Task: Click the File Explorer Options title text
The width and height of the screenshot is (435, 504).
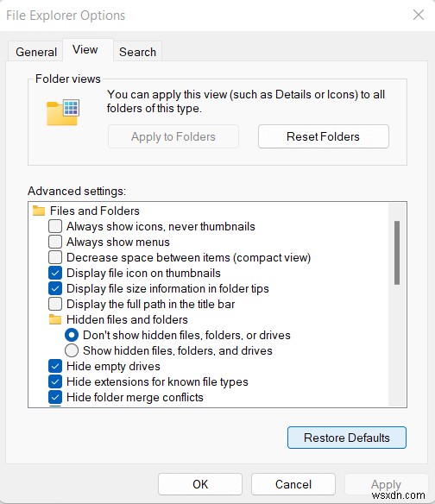Action: (66, 16)
